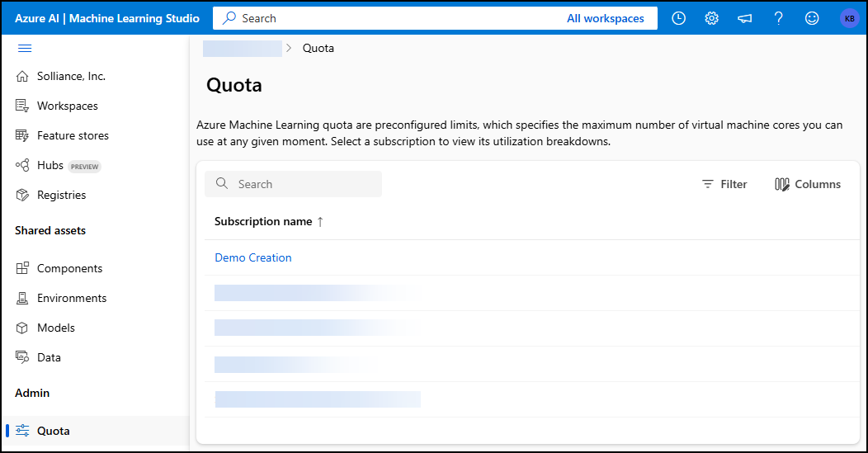
Task: Click the Feature stores sidebar icon
Action: tap(22, 135)
